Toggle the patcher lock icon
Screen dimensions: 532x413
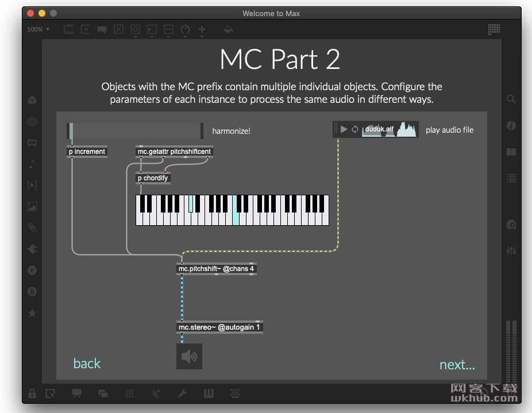[x=32, y=393]
